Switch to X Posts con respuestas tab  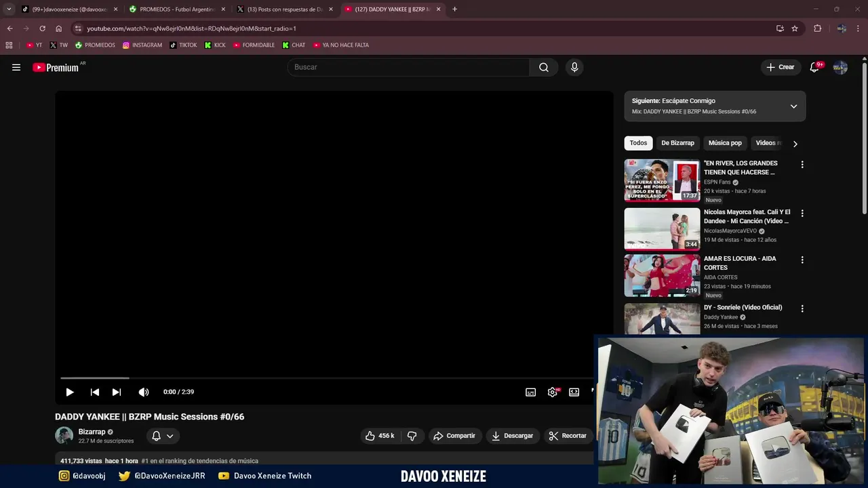click(285, 9)
